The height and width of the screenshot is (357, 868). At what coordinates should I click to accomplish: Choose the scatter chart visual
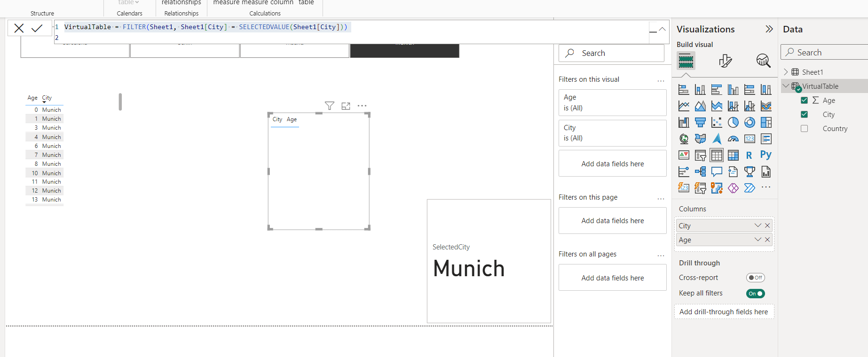(717, 123)
